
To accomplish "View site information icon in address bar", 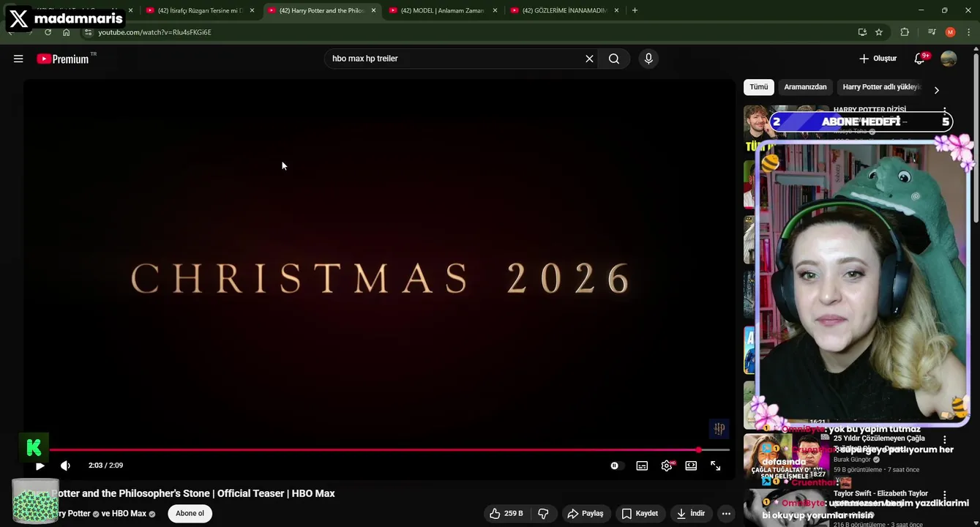I will (x=89, y=32).
